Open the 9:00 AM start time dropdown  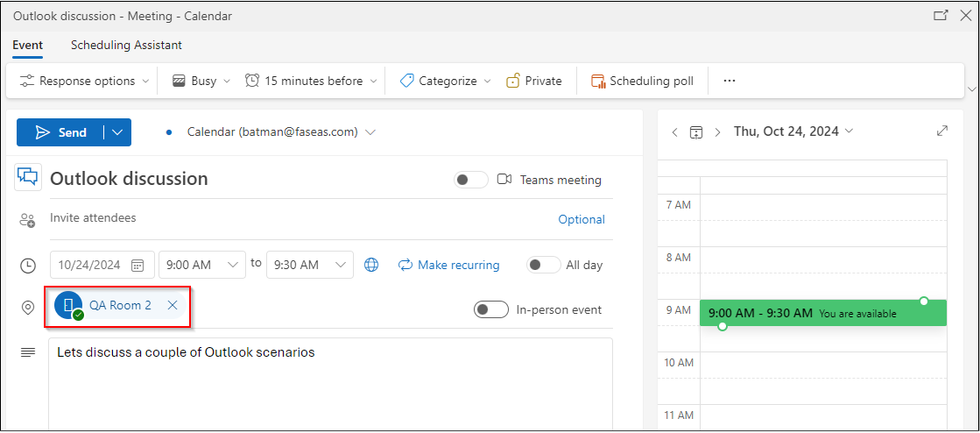point(202,265)
